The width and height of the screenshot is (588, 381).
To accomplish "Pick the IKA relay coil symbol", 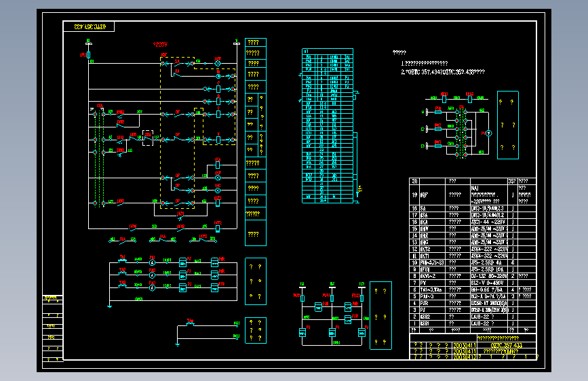I will 218,165.
